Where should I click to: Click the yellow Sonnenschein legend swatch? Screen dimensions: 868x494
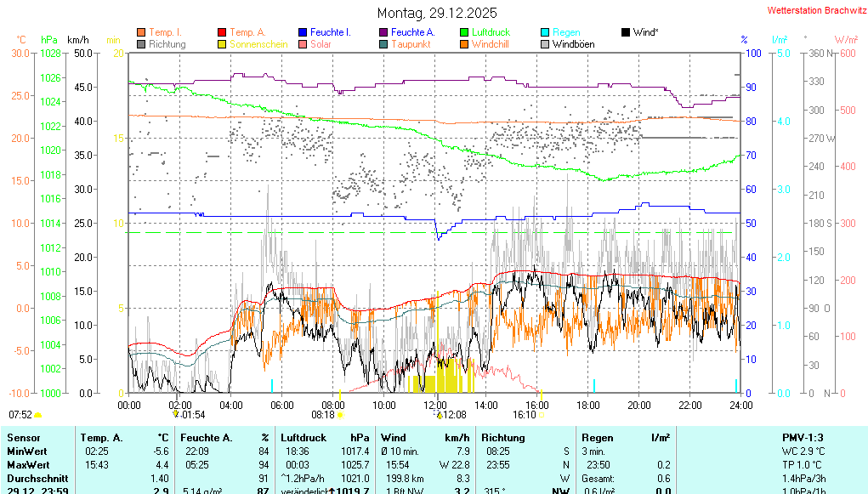coord(223,44)
